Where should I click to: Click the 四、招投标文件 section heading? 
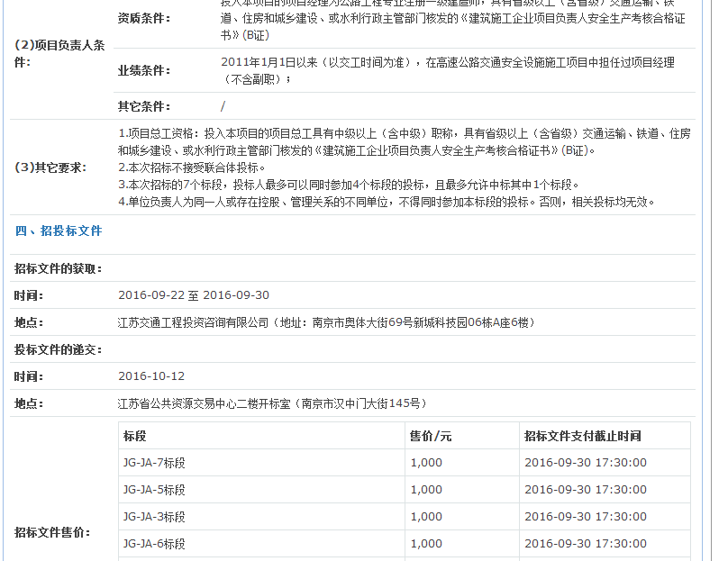coord(59,231)
